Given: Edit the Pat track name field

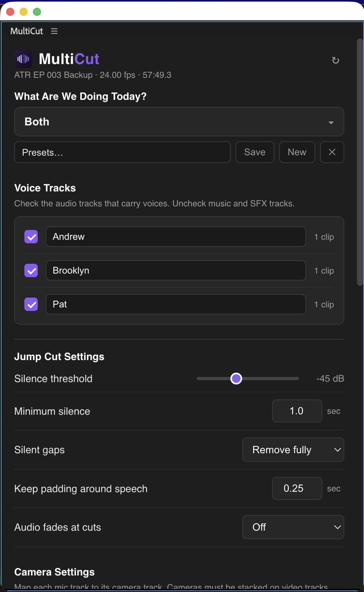Looking at the screenshot, I should pyautogui.click(x=176, y=304).
